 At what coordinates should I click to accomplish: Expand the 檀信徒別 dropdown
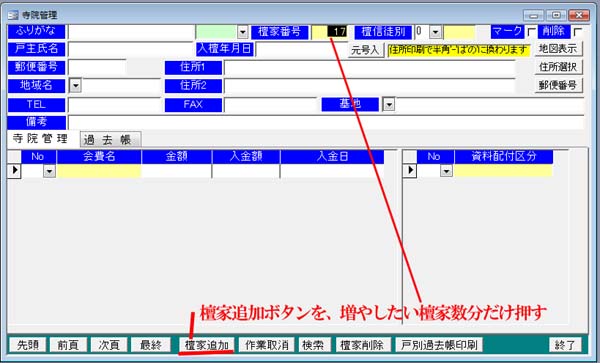pos(435,32)
